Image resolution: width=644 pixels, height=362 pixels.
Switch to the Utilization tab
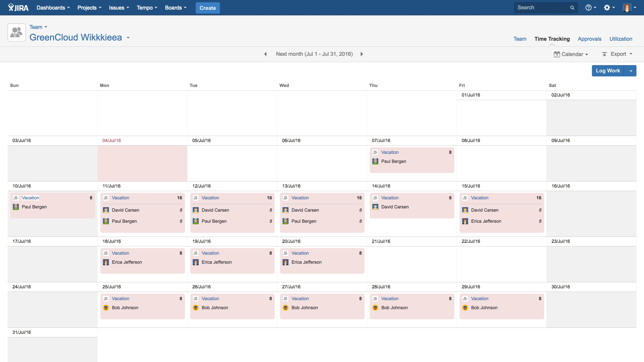pos(621,39)
